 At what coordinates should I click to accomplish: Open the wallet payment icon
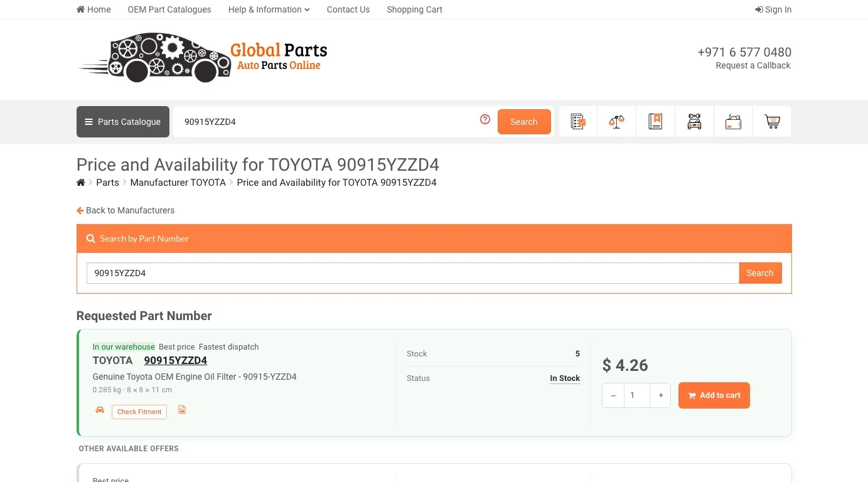[x=733, y=122]
